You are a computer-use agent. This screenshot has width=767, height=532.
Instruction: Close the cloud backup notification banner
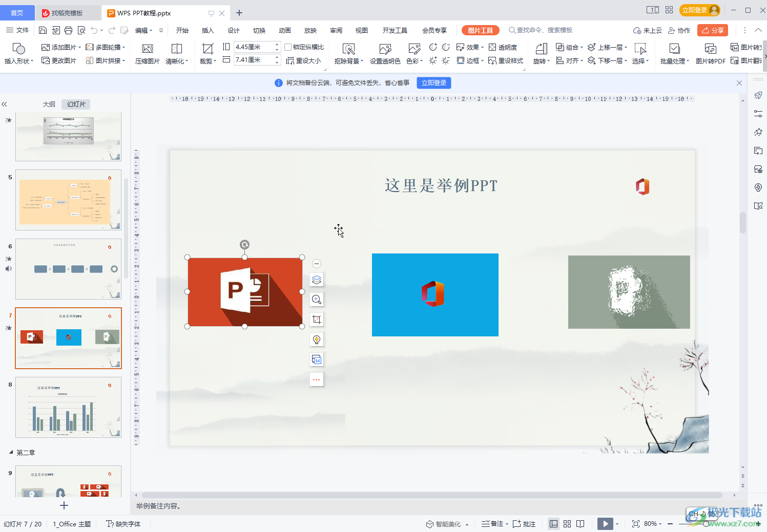point(739,82)
